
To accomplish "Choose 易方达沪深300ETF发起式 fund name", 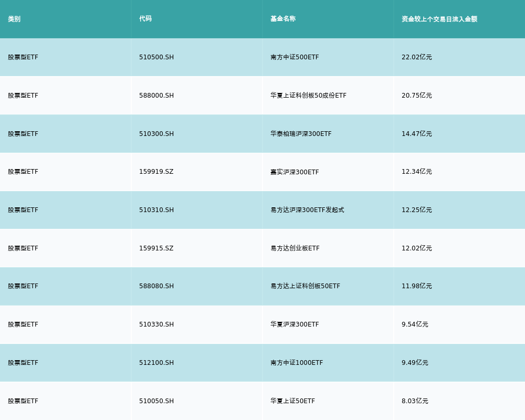I will coord(307,210).
